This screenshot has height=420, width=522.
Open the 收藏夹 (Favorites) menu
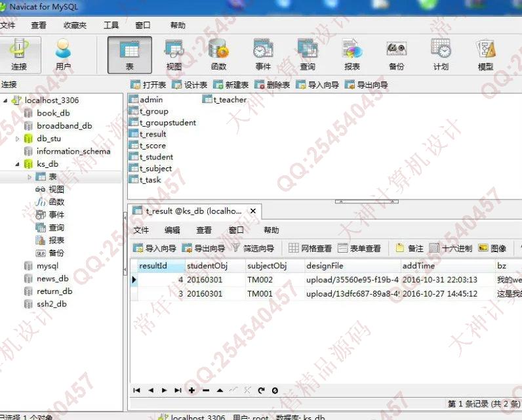(x=75, y=26)
